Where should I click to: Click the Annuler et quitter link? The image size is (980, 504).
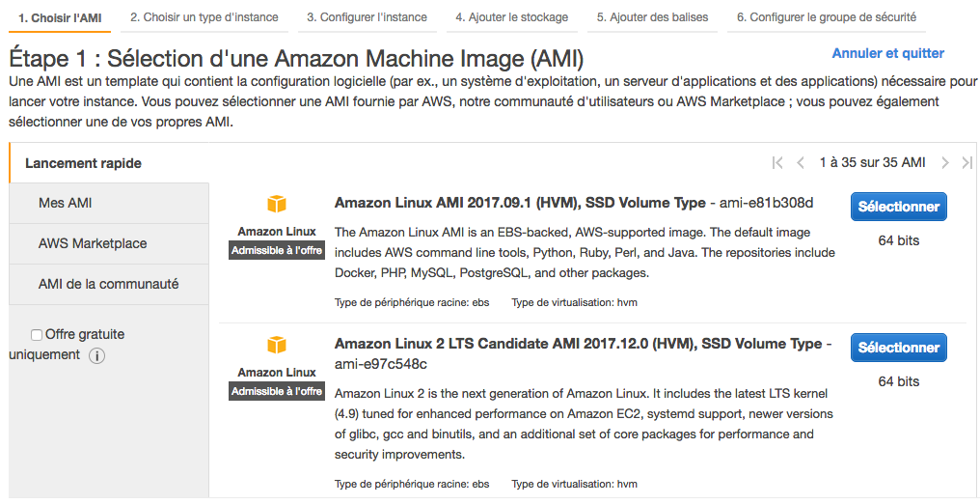(x=887, y=53)
